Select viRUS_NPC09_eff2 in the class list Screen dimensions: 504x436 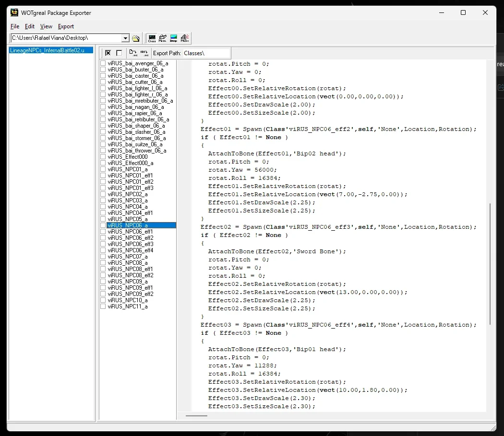tap(131, 294)
